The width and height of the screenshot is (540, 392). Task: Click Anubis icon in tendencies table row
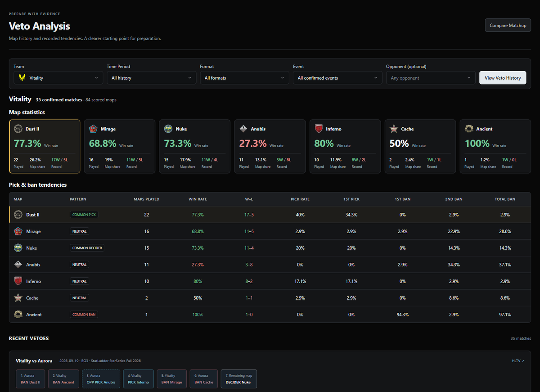point(18,265)
